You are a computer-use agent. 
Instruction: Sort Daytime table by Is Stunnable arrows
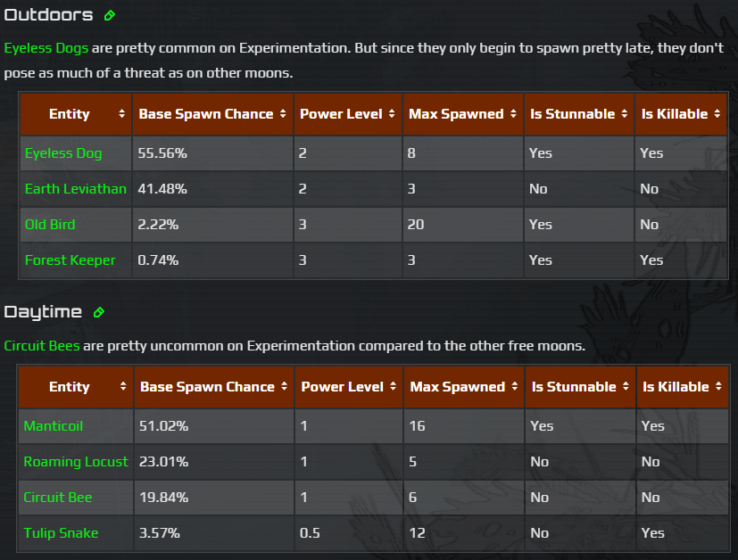point(626,387)
